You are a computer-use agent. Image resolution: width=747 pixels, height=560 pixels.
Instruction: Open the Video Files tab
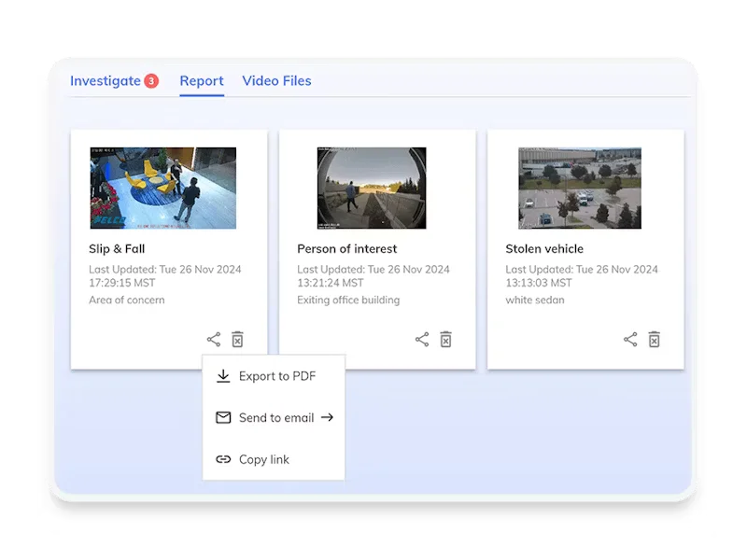click(x=276, y=81)
